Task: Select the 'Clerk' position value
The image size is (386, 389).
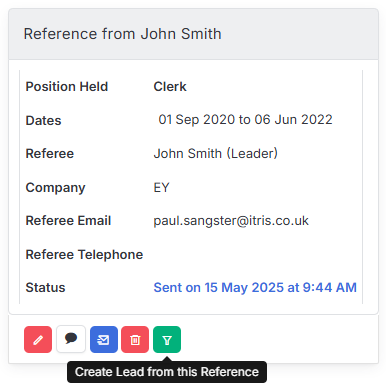Action: [x=170, y=87]
